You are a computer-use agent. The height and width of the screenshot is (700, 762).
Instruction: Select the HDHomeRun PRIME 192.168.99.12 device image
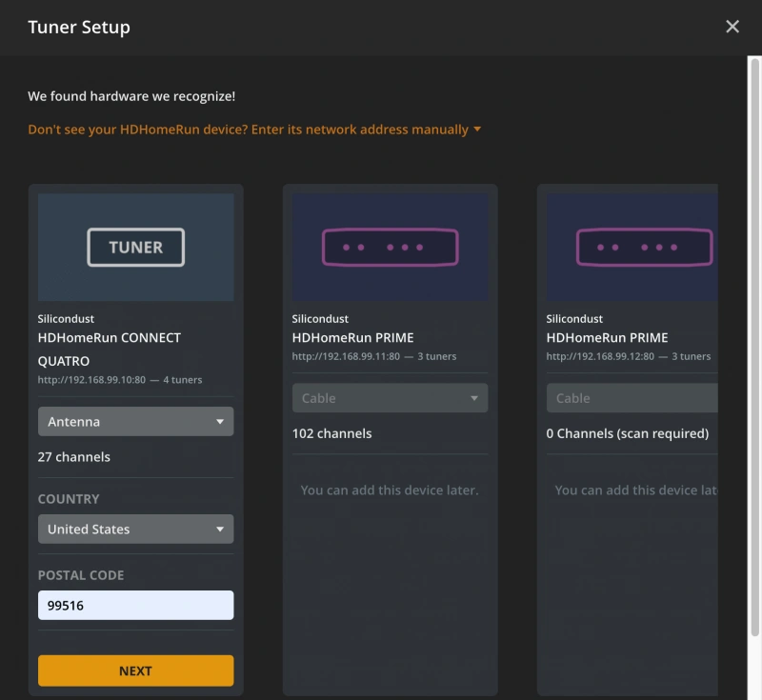(x=632, y=248)
